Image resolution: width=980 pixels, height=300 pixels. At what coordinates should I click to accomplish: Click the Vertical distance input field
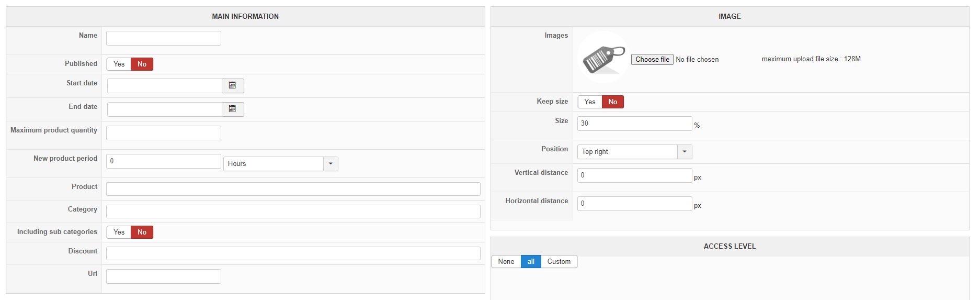tap(635, 175)
